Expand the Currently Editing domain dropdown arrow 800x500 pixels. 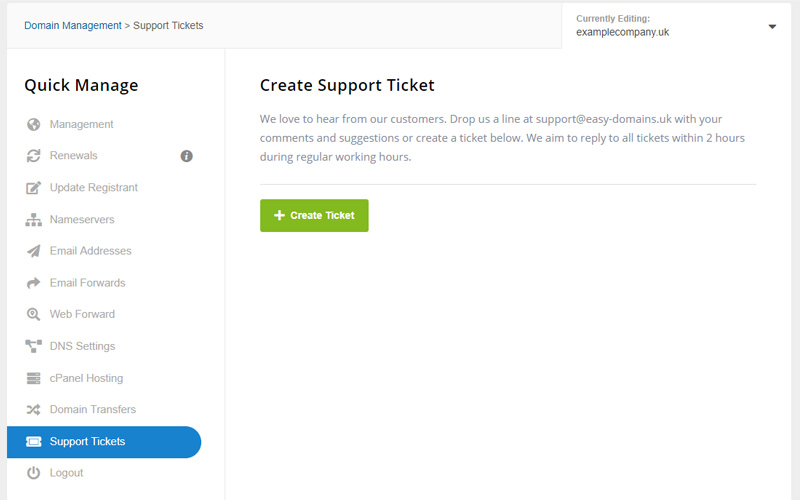click(x=772, y=27)
